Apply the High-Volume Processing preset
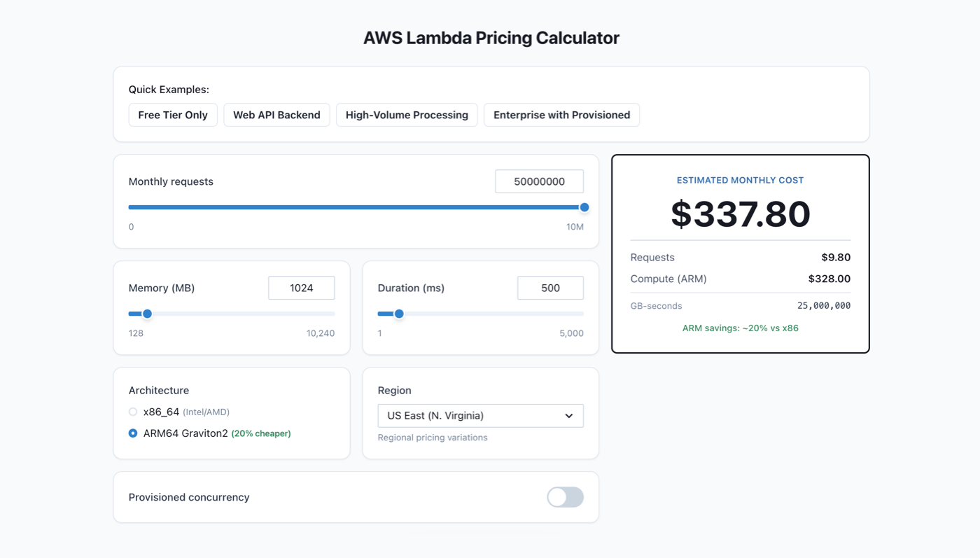Image resolution: width=980 pixels, height=558 pixels. tap(407, 114)
